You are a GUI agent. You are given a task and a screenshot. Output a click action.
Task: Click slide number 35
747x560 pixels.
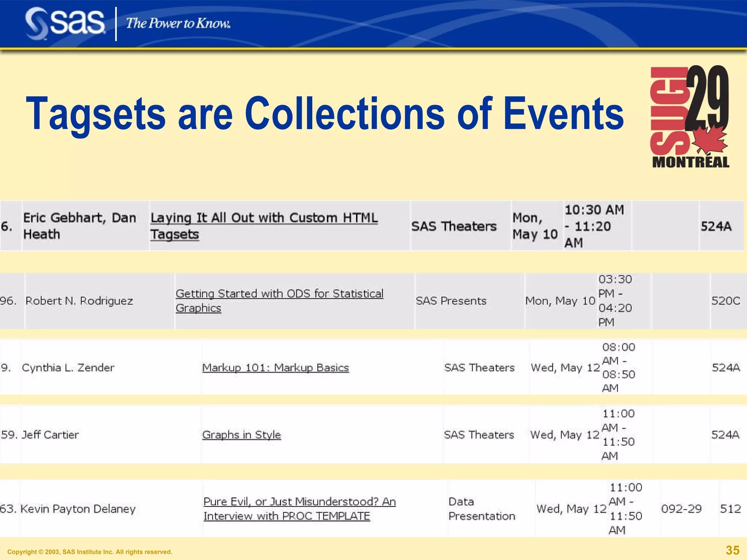pyautogui.click(x=733, y=550)
